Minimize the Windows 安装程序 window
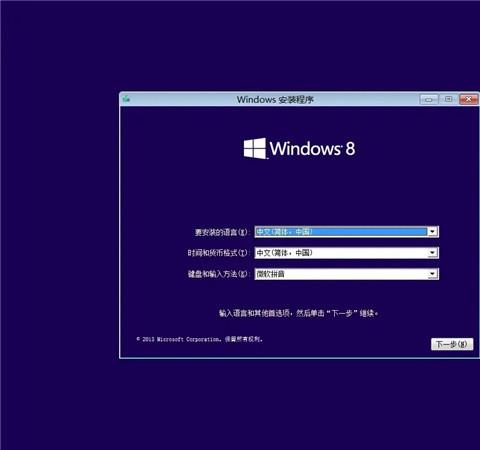The width and height of the screenshot is (480, 450). click(429, 99)
